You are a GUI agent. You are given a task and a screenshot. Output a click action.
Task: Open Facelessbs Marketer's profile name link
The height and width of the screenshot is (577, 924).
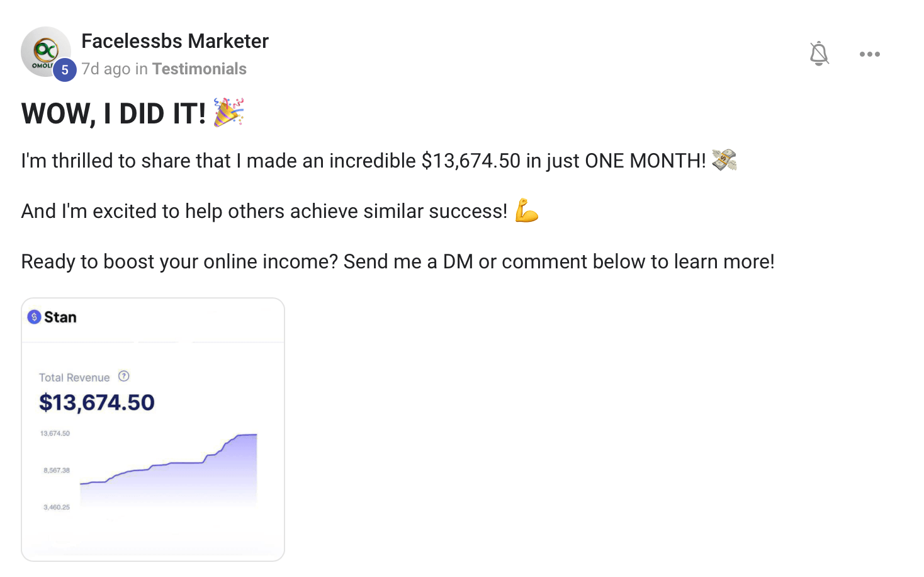click(175, 41)
